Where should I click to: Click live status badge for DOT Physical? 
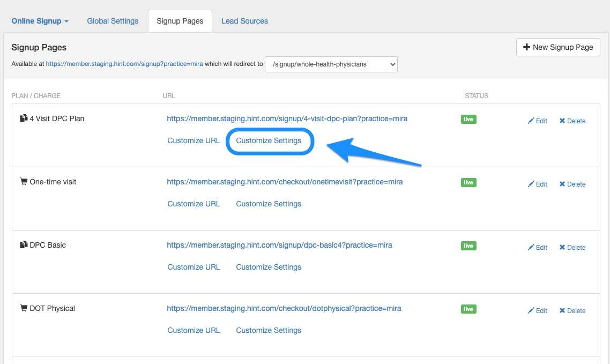(x=468, y=309)
